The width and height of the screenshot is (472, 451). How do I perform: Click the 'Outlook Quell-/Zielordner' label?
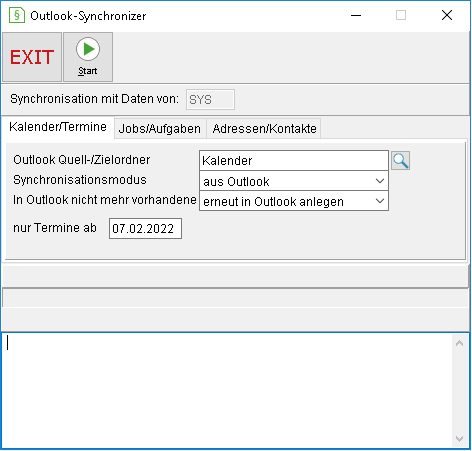[82, 160]
